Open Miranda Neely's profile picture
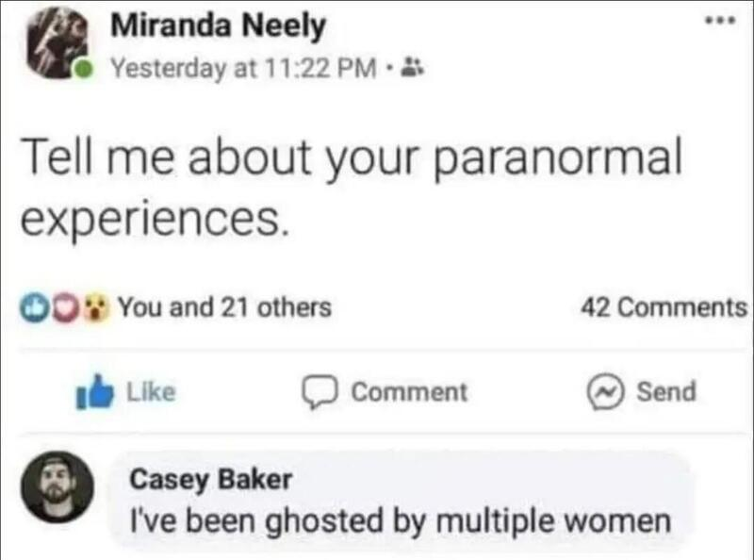The image size is (754, 560). coord(57,42)
